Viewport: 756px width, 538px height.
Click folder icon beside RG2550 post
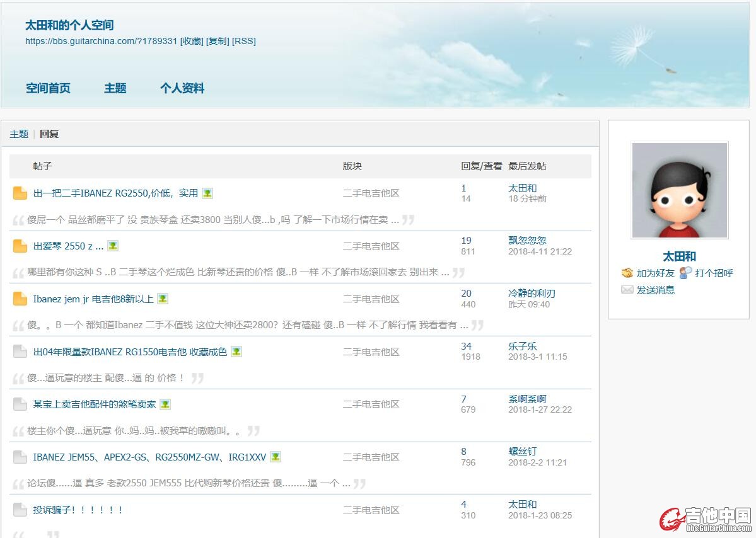tap(20, 193)
